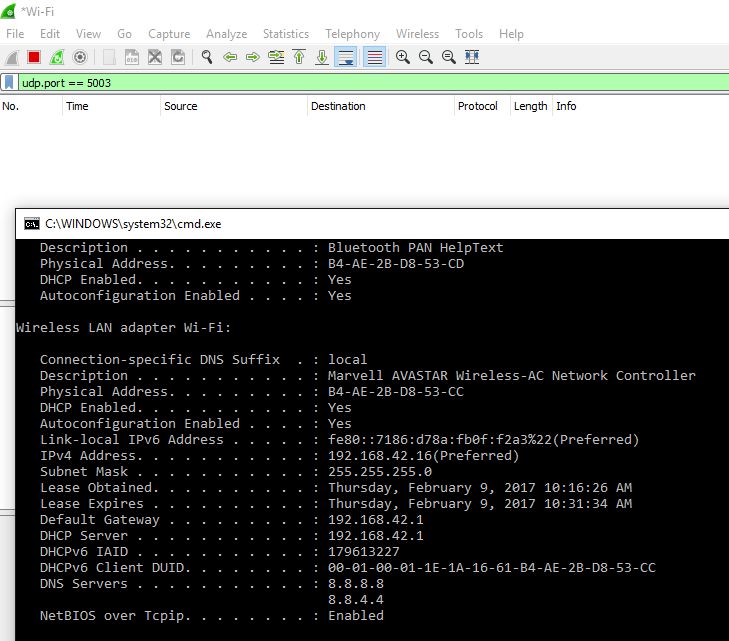Close the capture file icon

[x=155, y=57]
